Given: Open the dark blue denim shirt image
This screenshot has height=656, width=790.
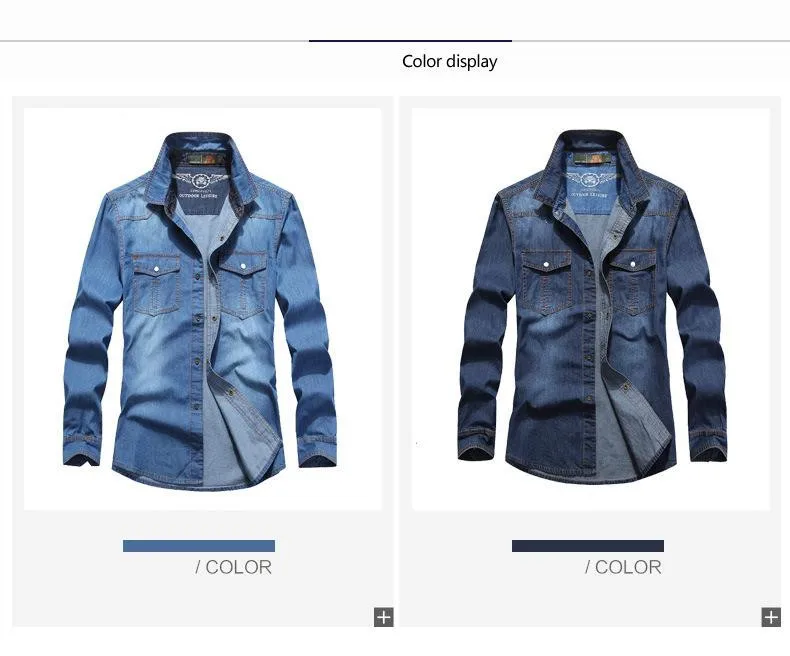Looking at the screenshot, I should 590,309.
